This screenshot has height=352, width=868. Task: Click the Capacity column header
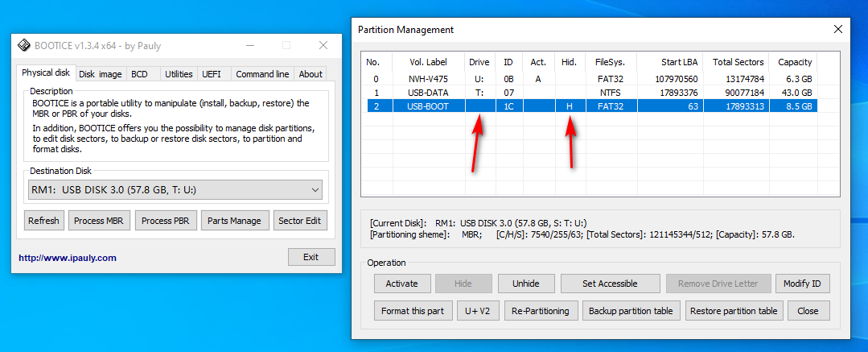coord(794,62)
